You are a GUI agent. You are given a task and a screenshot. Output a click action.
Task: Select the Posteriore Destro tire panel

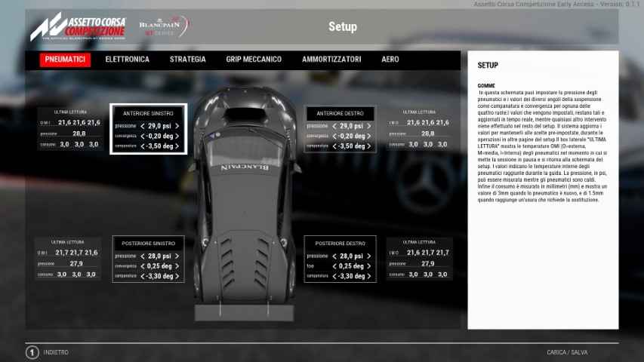340,244
